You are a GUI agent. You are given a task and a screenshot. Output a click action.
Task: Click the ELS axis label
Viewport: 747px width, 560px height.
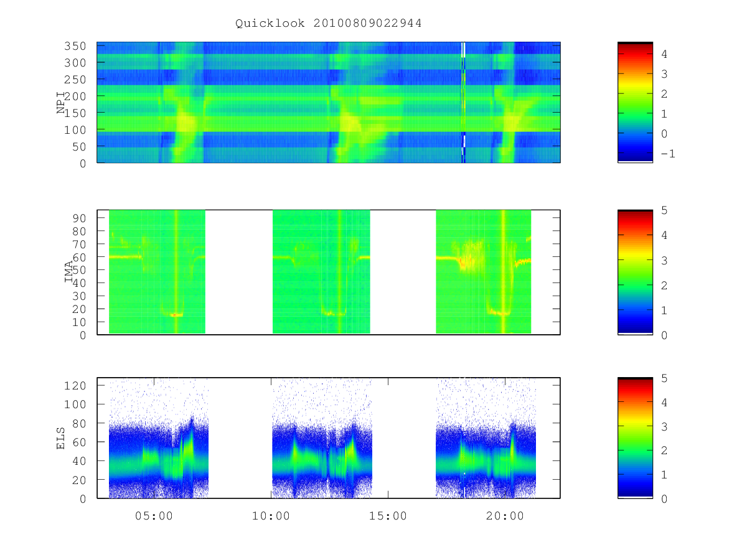(x=61, y=438)
